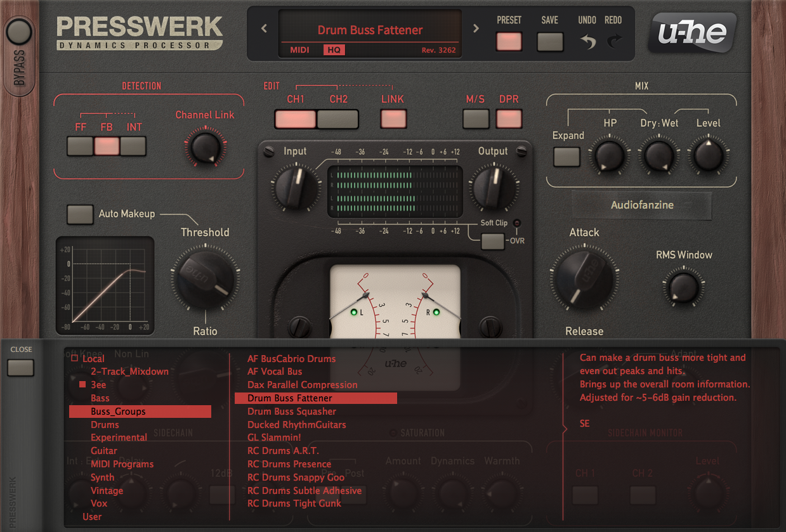Close the preset browser
Screen dimensions: 786x532
[x=22, y=367]
